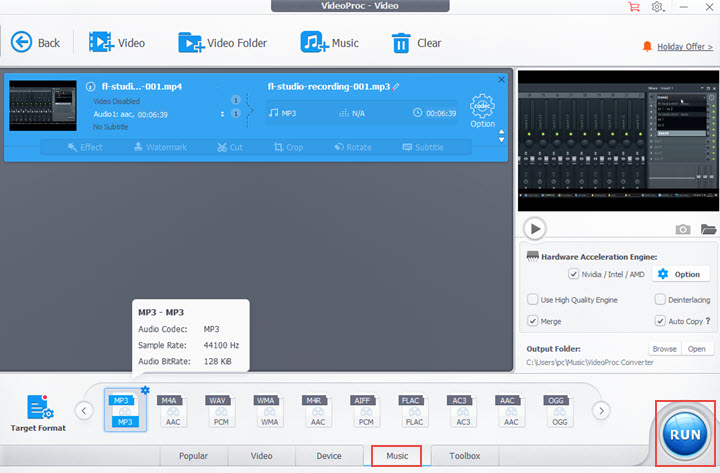
Task: Edit output filename with pencil icon
Action: tap(396, 86)
